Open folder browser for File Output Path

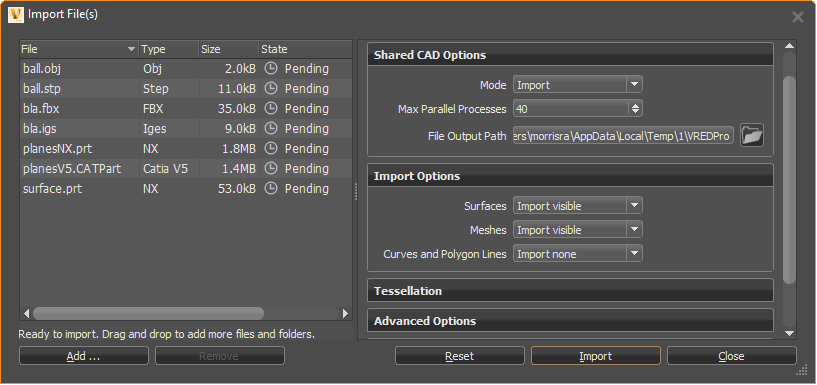click(x=752, y=136)
